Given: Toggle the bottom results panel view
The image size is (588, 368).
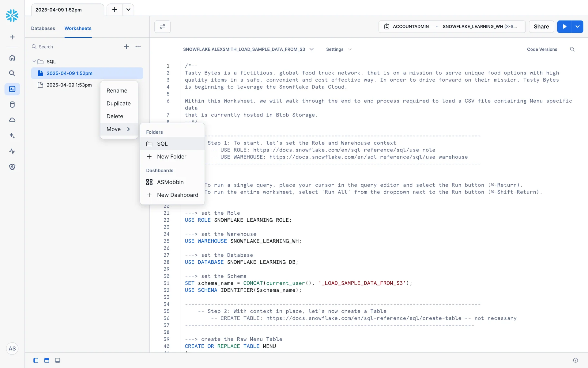Looking at the screenshot, I should coord(58,360).
